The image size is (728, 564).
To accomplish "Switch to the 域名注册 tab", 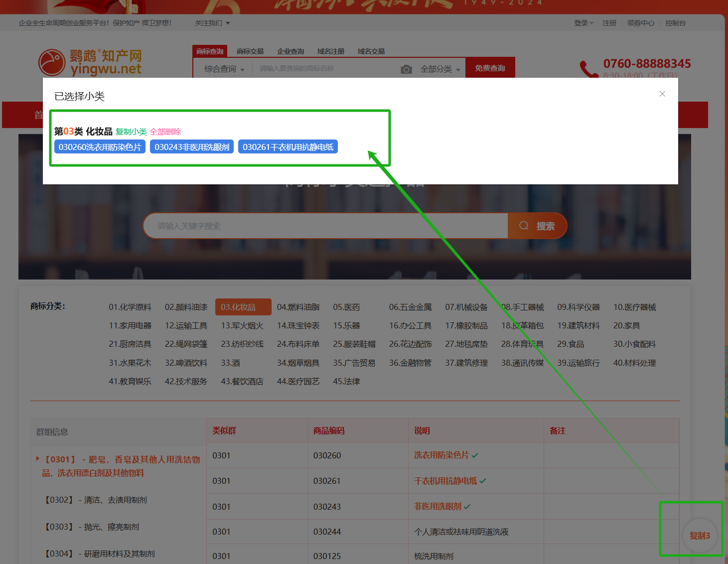I will 330,51.
